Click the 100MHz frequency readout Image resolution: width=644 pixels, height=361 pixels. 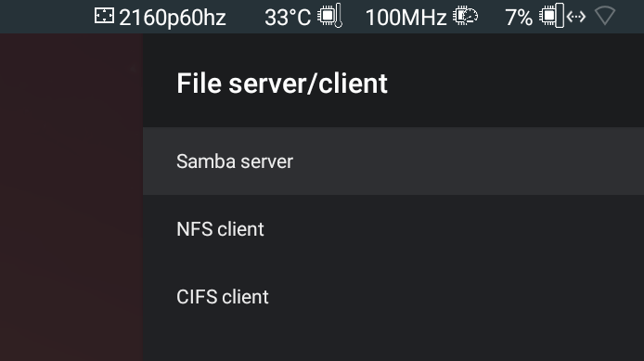(x=406, y=18)
